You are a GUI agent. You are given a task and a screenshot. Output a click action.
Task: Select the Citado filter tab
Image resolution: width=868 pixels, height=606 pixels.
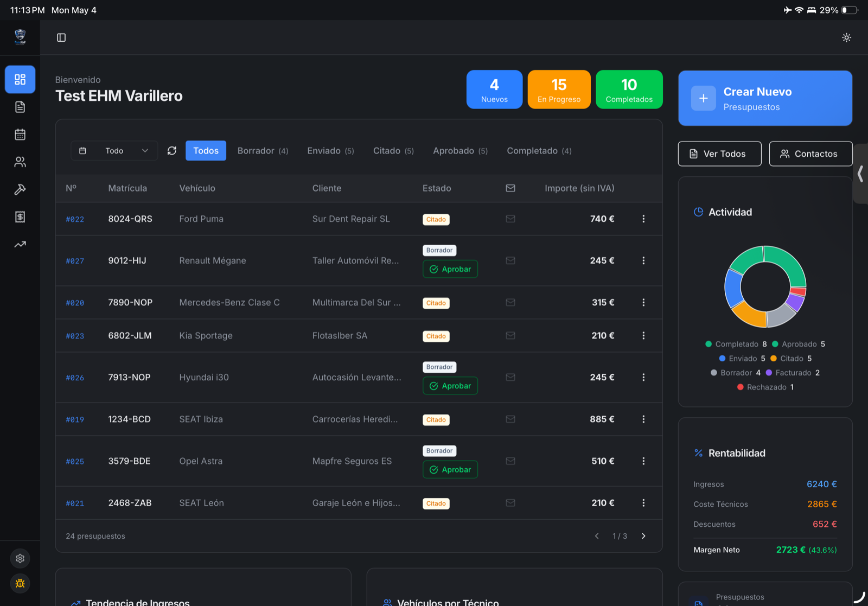click(393, 151)
